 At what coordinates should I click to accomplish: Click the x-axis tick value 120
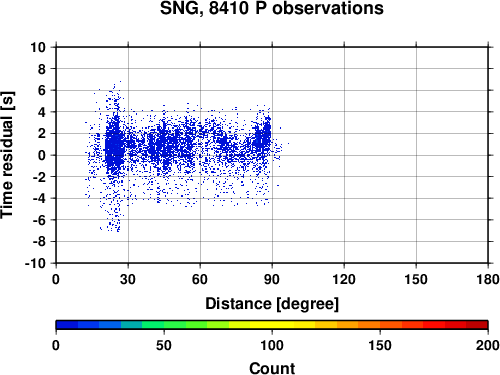(344, 279)
